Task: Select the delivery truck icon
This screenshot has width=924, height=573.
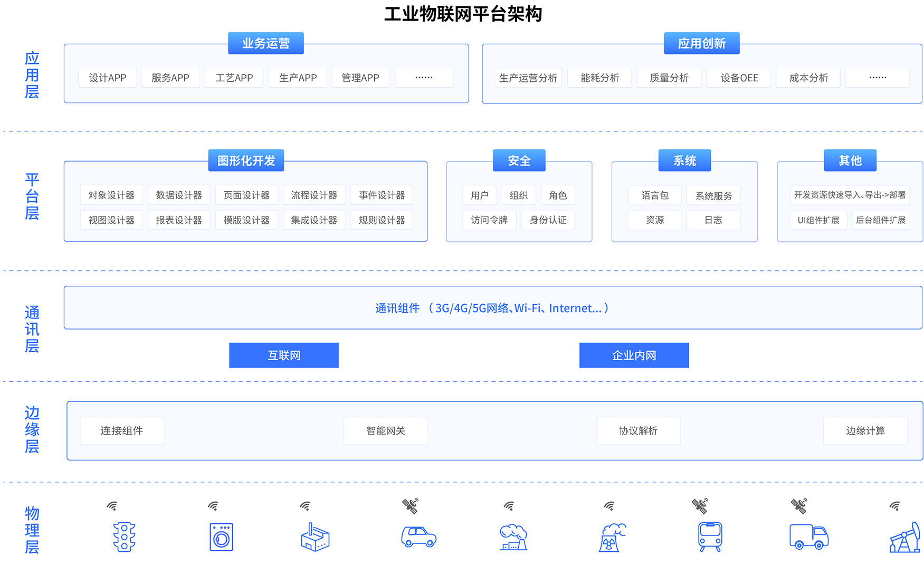Action: [809, 537]
